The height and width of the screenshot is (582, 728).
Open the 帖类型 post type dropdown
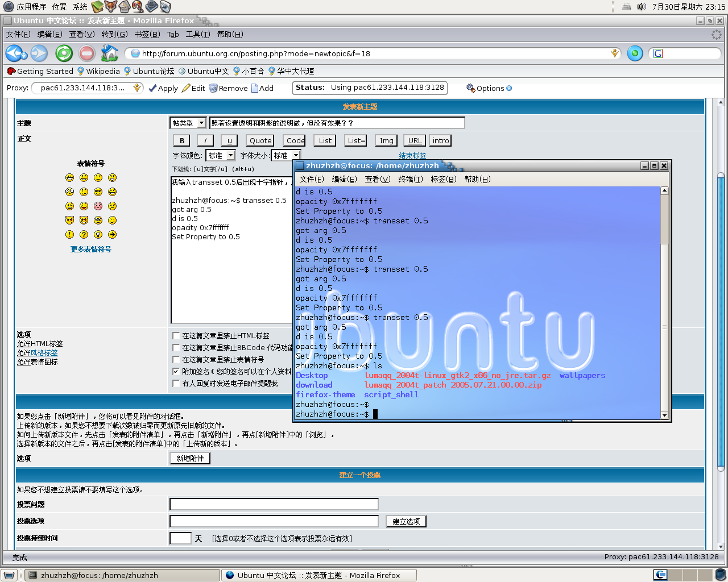[x=188, y=123]
